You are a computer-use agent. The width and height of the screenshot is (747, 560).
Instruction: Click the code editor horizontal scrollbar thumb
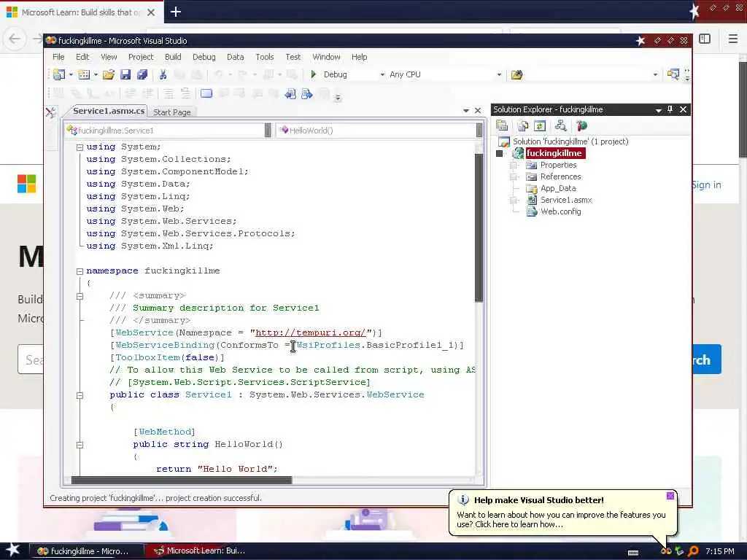182,480
